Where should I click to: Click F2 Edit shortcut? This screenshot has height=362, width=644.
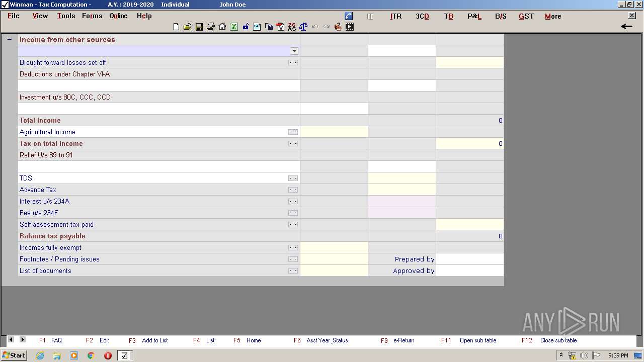pyautogui.click(x=97, y=340)
